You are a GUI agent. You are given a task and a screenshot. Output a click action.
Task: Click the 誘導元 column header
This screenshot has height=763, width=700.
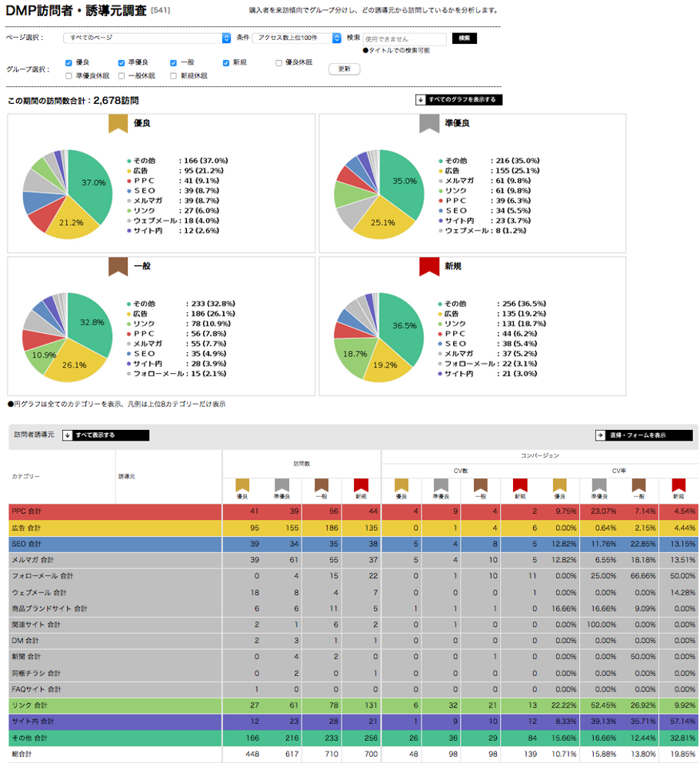[x=127, y=477]
